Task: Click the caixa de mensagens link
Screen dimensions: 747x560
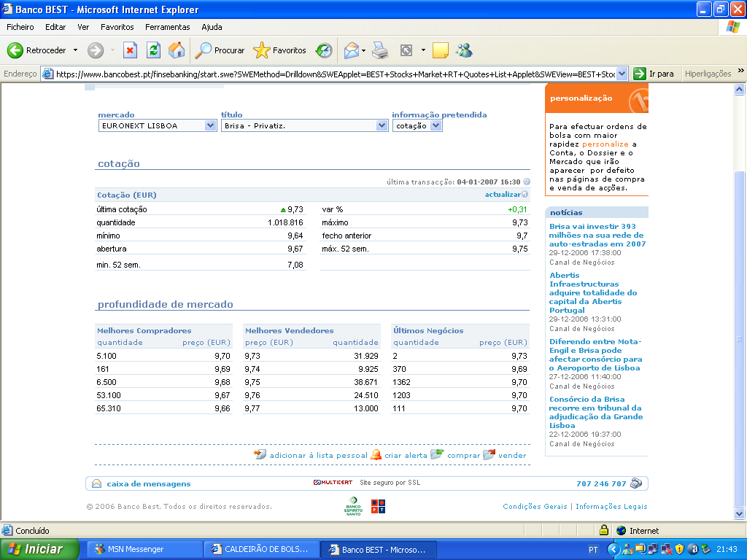Action: (x=149, y=484)
